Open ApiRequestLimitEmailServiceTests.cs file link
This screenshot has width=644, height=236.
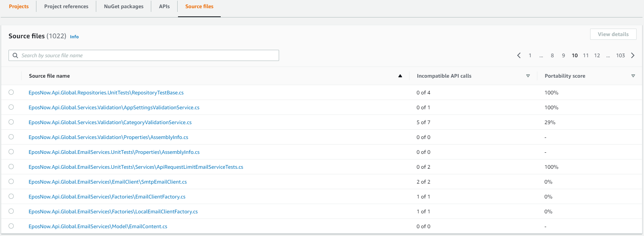click(136, 167)
